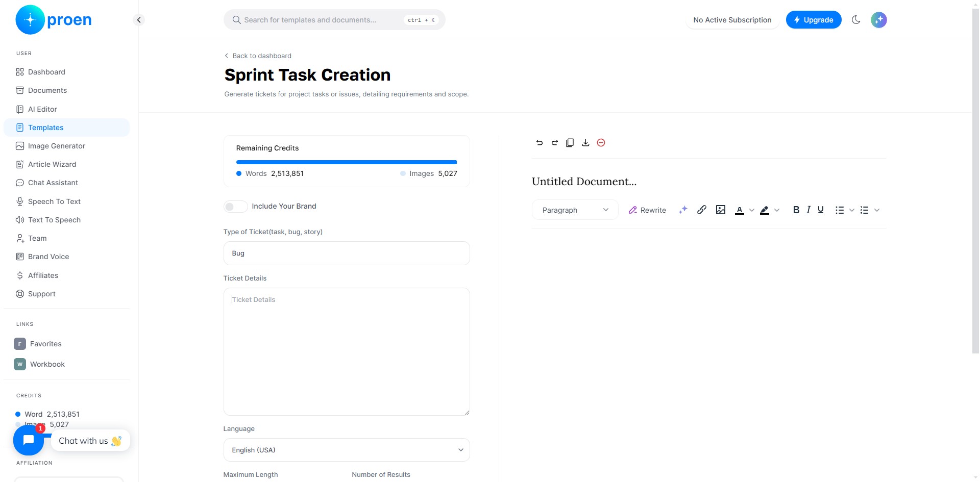Open Article Wizard

click(66, 164)
